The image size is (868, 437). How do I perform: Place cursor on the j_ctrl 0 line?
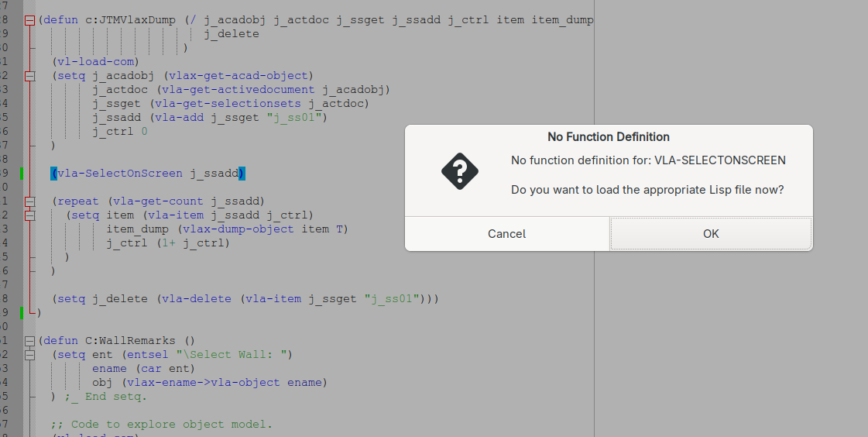pyautogui.click(x=119, y=132)
